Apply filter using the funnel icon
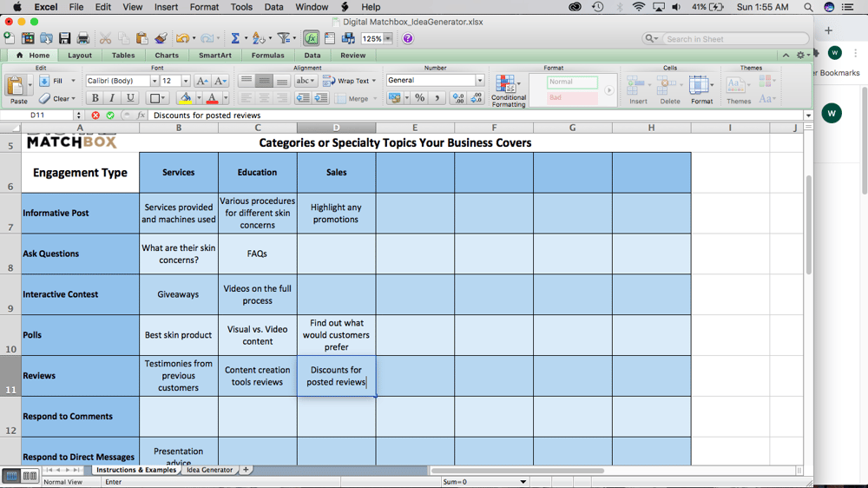The height and width of the screenshot is (488, 868). point(284,38)
